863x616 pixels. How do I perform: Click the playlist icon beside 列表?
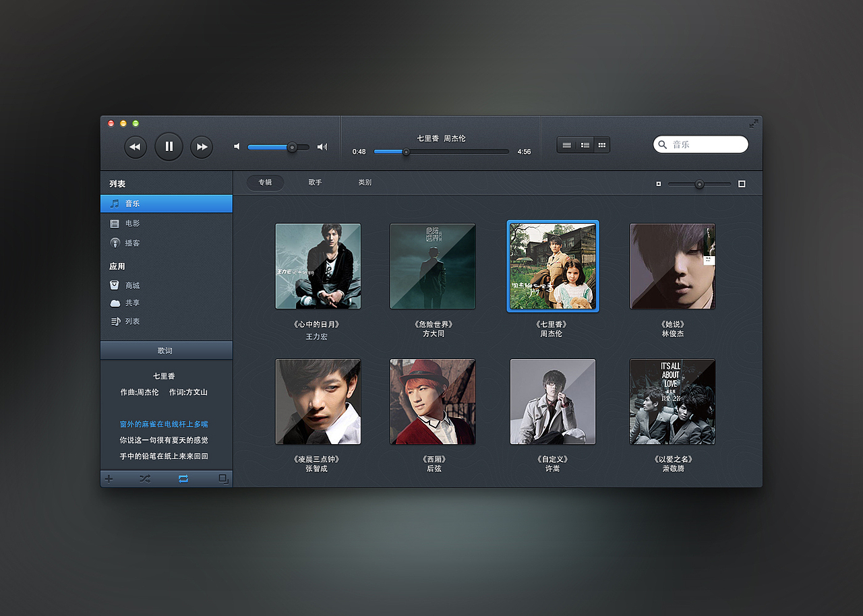(x=115, y=321)
